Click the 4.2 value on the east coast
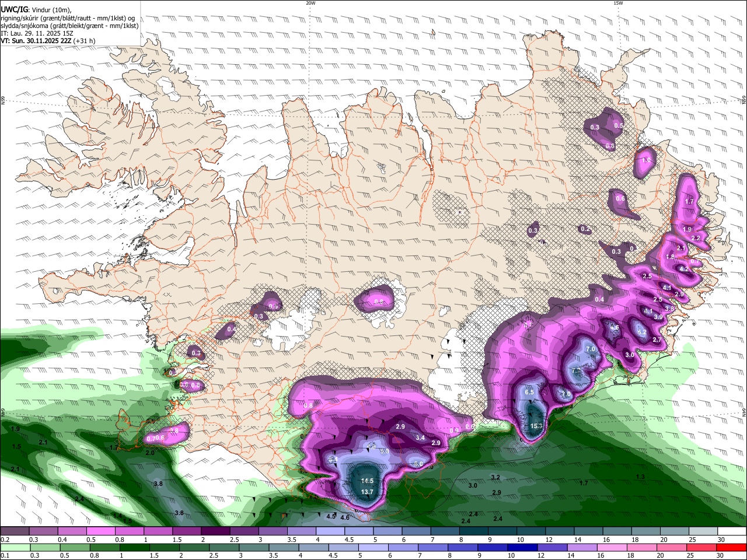 685,269
